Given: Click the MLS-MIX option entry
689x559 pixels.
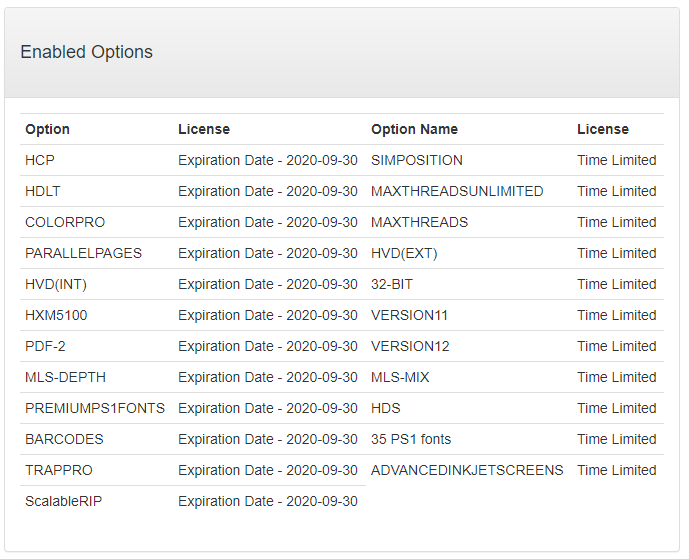Looking at the screenshot, I should coord(400,377).
